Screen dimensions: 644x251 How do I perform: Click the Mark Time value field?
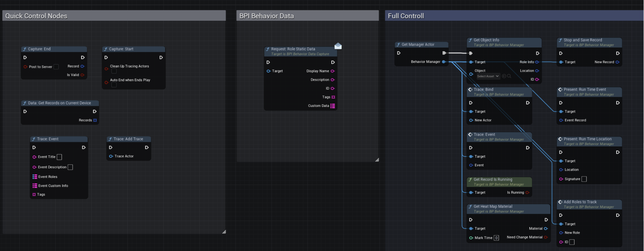pyautogui.click(x=496, y=238)
